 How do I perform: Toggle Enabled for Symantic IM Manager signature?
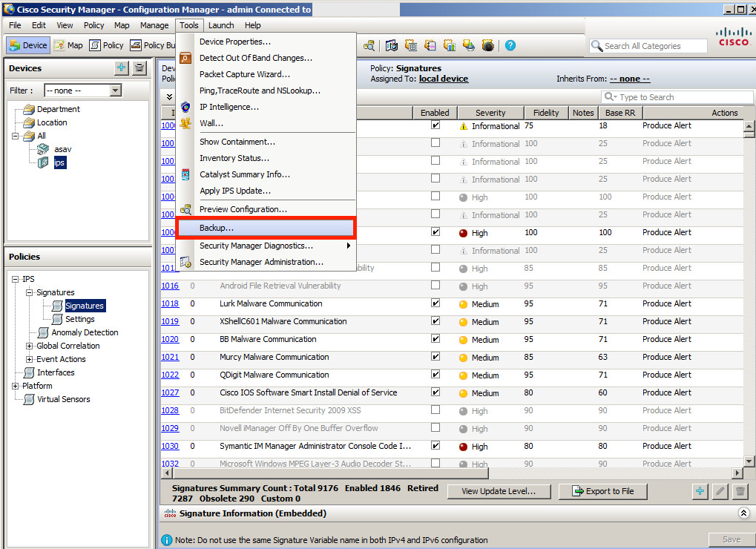click(x=435, y=445)
